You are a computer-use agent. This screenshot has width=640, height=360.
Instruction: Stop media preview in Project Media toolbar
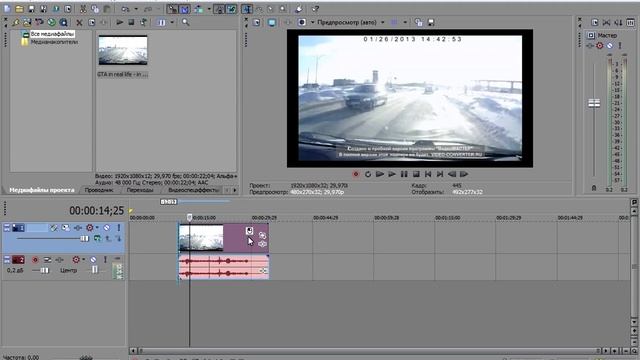(131, 22)
